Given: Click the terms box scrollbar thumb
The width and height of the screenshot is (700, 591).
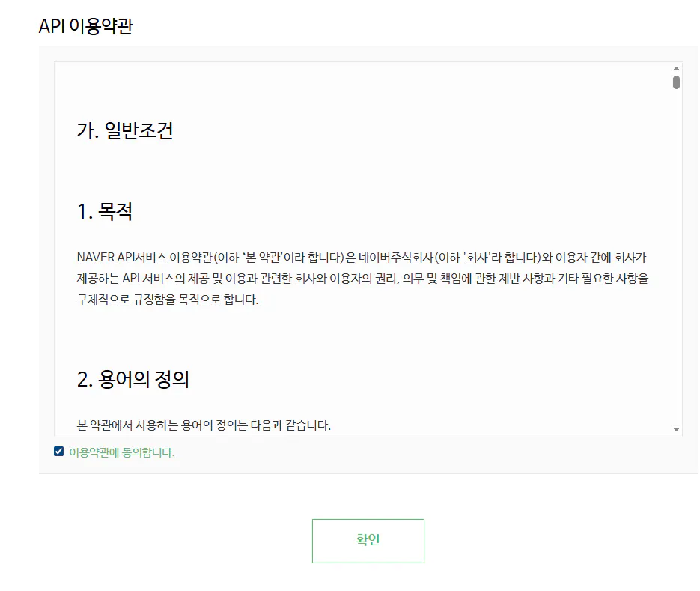Looking at the screenshot, I should point(676,82).
